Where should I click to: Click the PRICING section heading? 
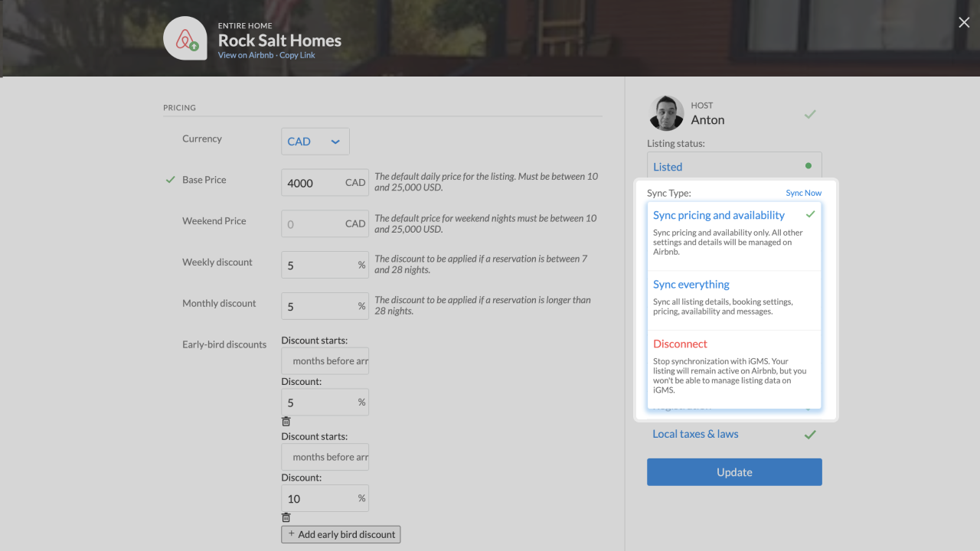coord(179,108)
